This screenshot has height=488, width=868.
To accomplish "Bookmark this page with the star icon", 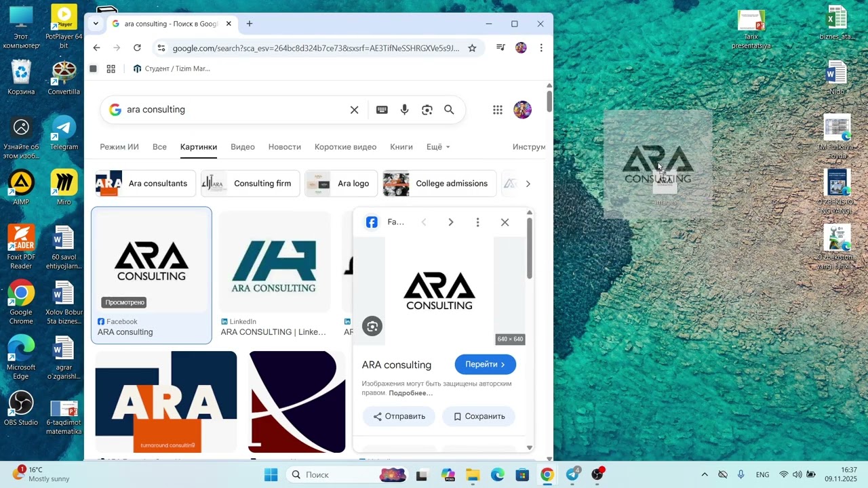I will pos(472,48).
